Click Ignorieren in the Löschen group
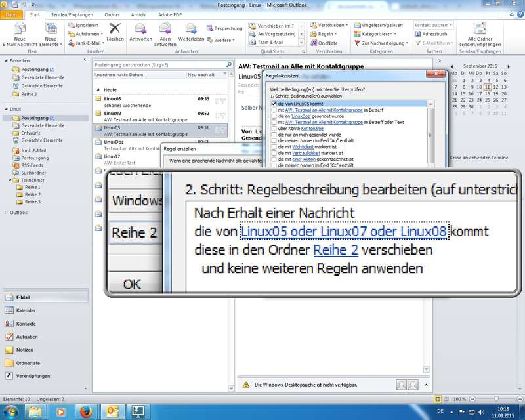This screenshot has width=525, height=420. pos(83,25)
